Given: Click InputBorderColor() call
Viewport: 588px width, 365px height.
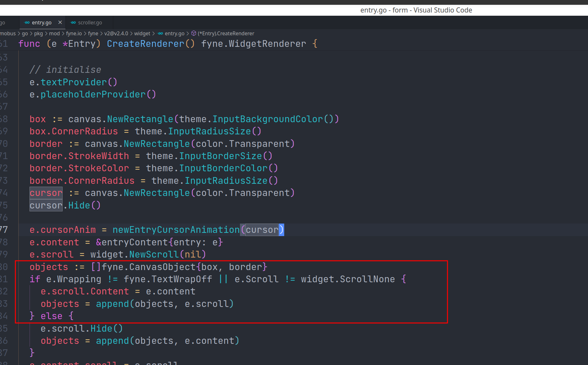Looking at the screenshot, I should (x=228, y=168).
